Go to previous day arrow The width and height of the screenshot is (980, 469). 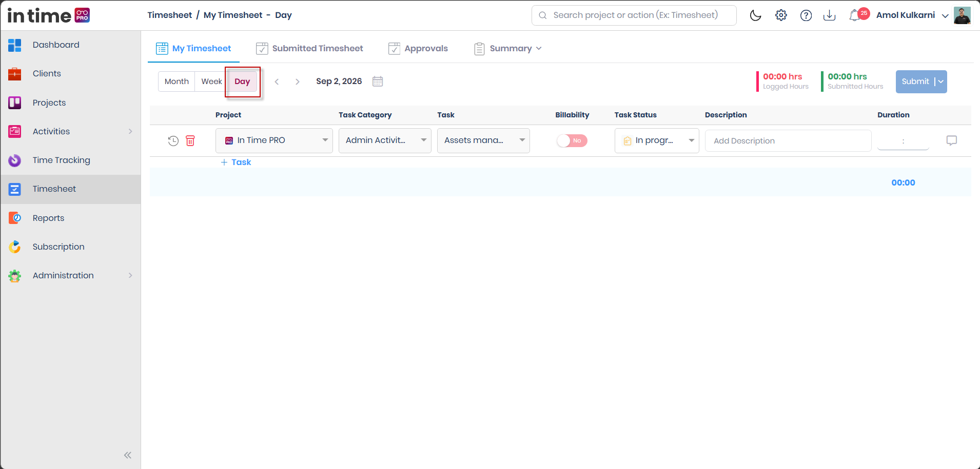point(277,81)
